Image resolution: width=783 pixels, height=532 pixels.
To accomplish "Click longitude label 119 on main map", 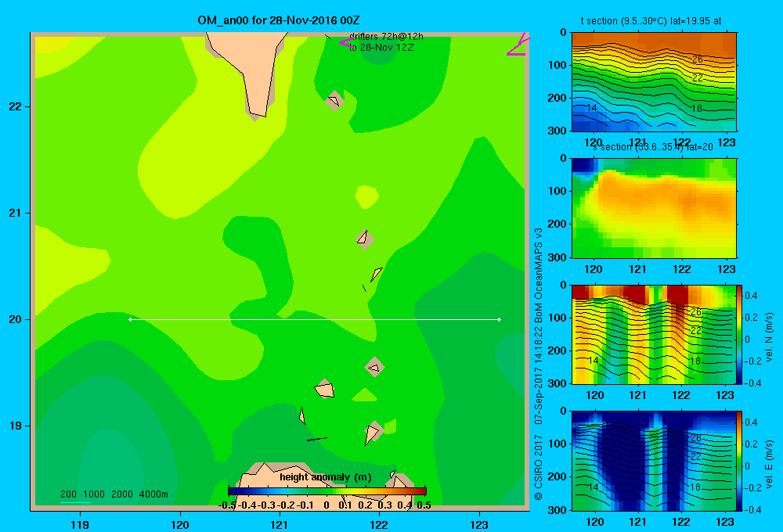I will (81, 524).
